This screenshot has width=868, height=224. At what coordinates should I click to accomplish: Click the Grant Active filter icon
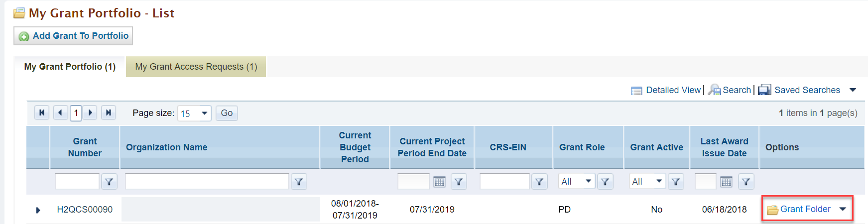point(676,182)
